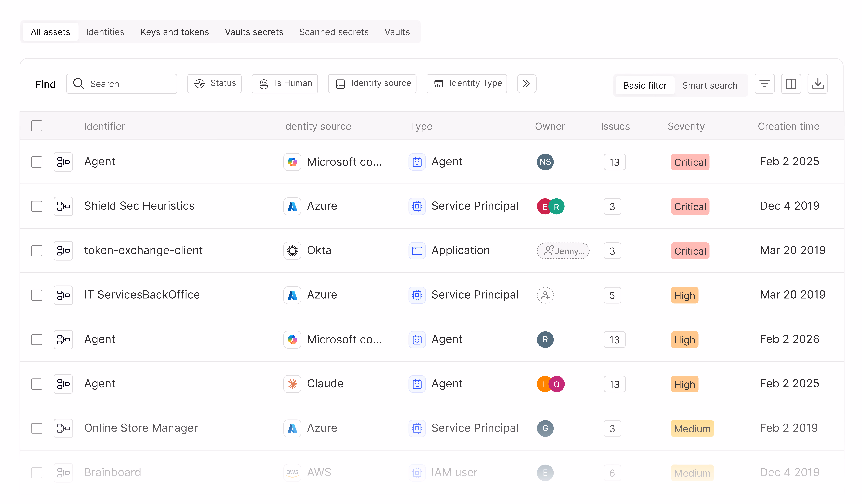
Task: Click the magnifier icon in Search box
Action: click(79, 84)
